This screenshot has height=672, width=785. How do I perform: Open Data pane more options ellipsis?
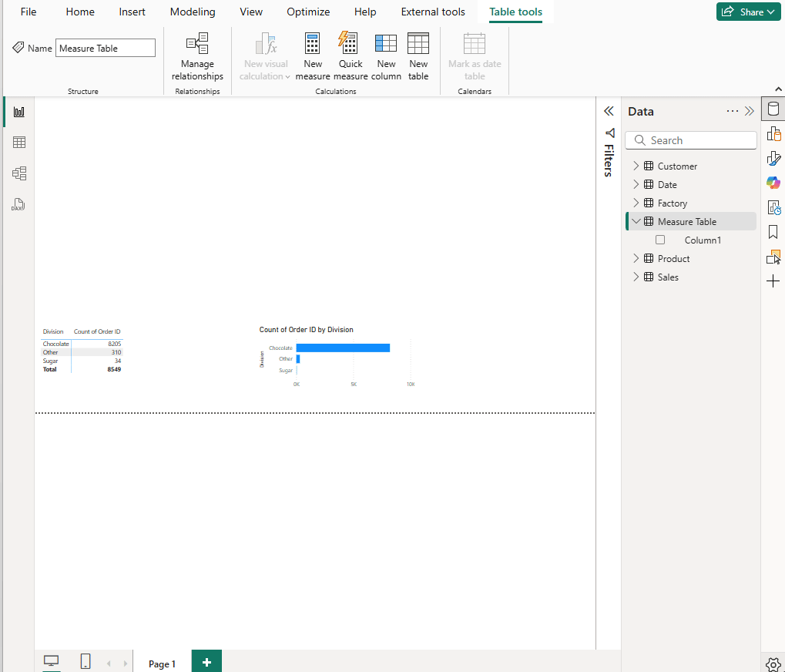coord(732,111)
